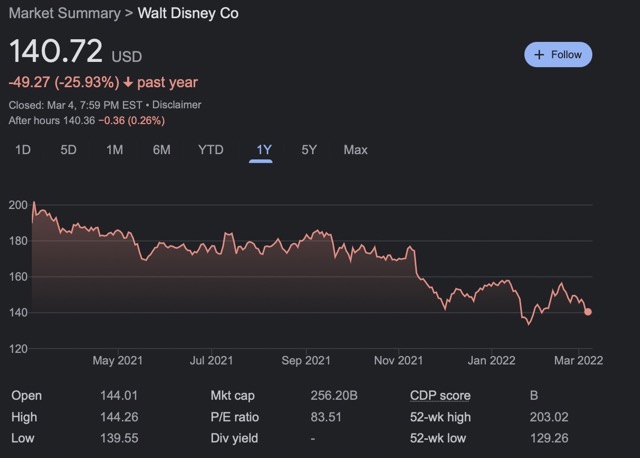The height and width of the screenshot is (458, 640).
Task: Choose the YTD chart range
Action: [x=211, y=150]
